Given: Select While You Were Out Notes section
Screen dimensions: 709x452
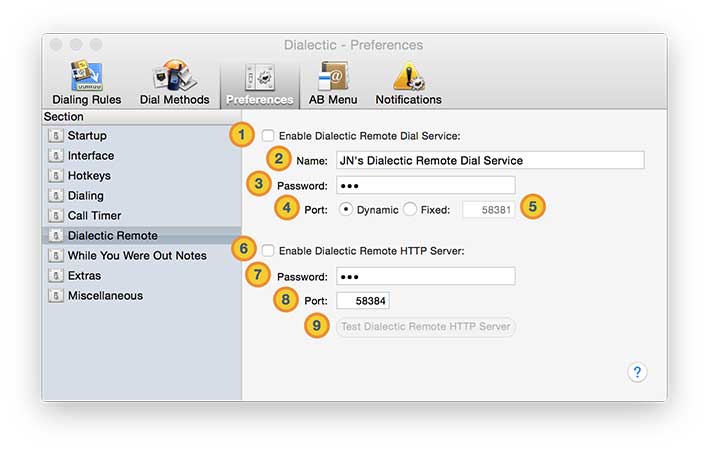Looking at the screenshot, I should 142,255.
